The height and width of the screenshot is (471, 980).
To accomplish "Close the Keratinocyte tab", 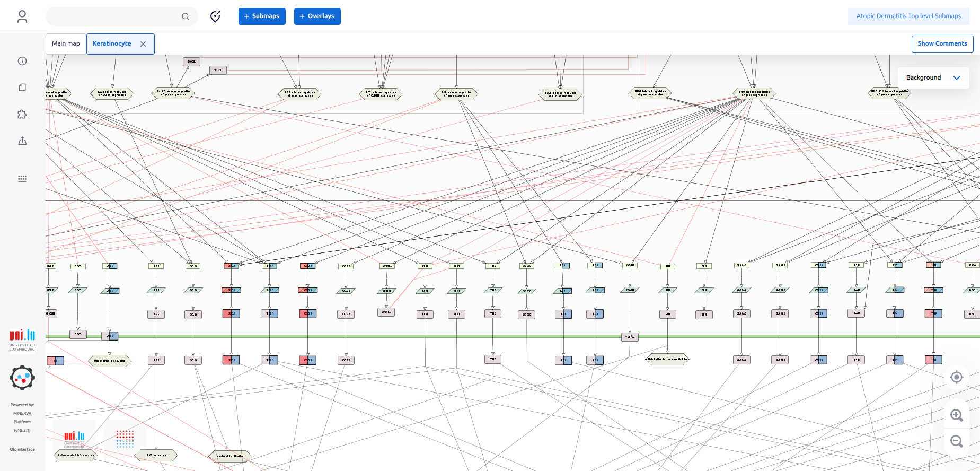I will coord(143,44).
